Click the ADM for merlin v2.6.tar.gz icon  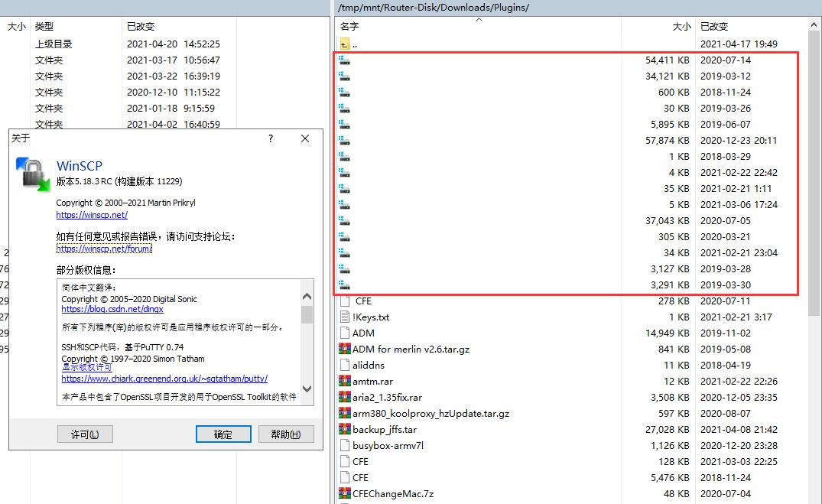[345, 350]
